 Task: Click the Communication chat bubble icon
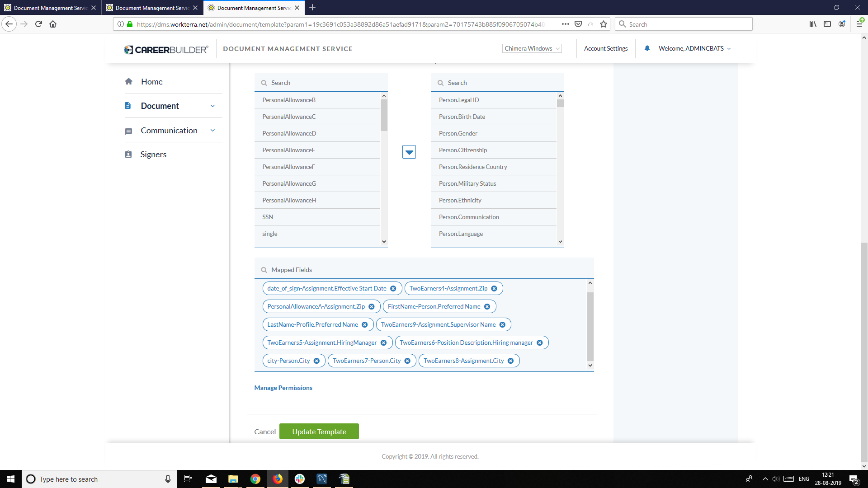(129, 131)
